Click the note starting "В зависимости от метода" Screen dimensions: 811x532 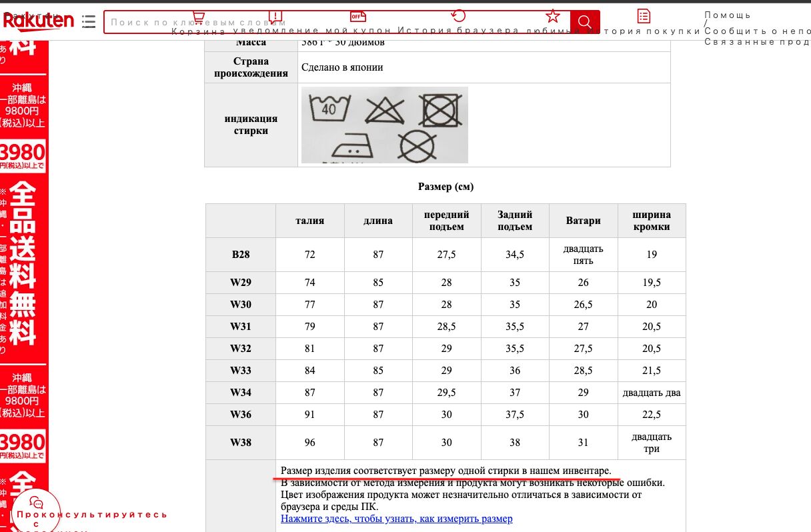[x=473, y=483]
